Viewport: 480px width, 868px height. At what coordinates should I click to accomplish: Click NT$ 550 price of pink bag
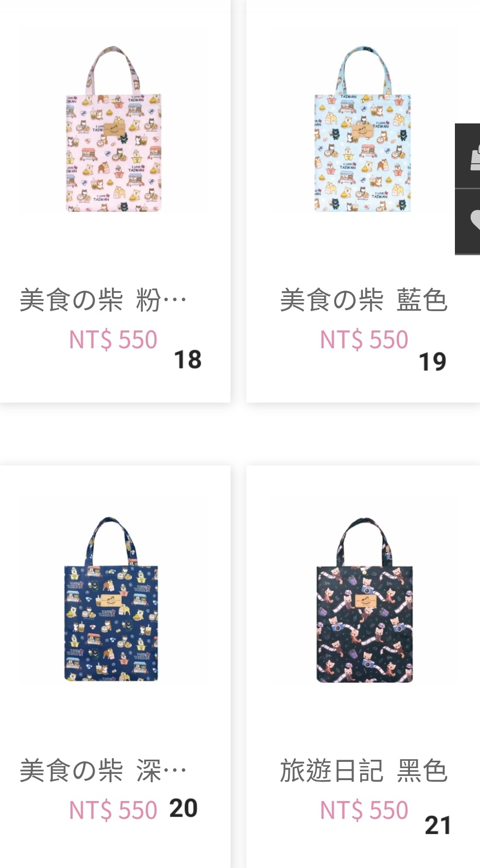click(x=113, y=340)
